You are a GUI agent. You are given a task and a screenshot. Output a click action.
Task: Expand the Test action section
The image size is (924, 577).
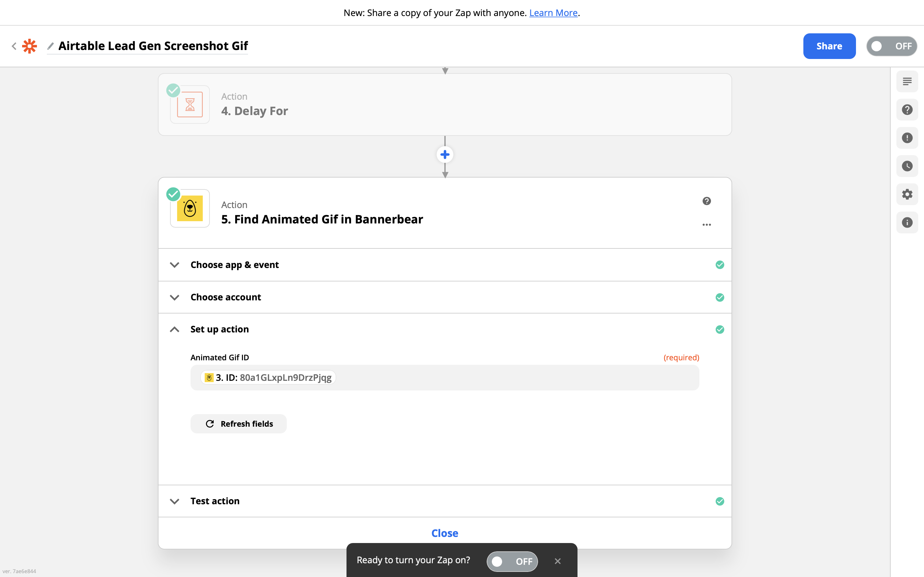point(215,501)
